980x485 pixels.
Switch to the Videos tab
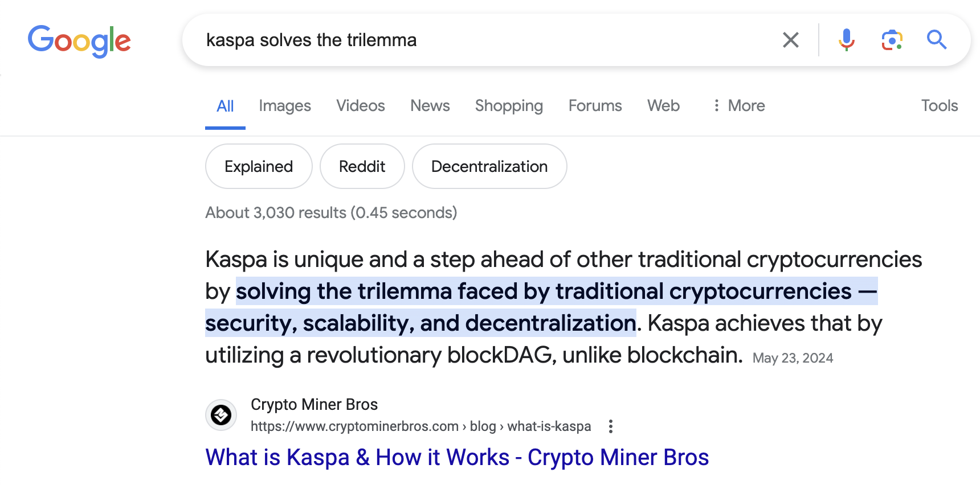pos(360,106)
